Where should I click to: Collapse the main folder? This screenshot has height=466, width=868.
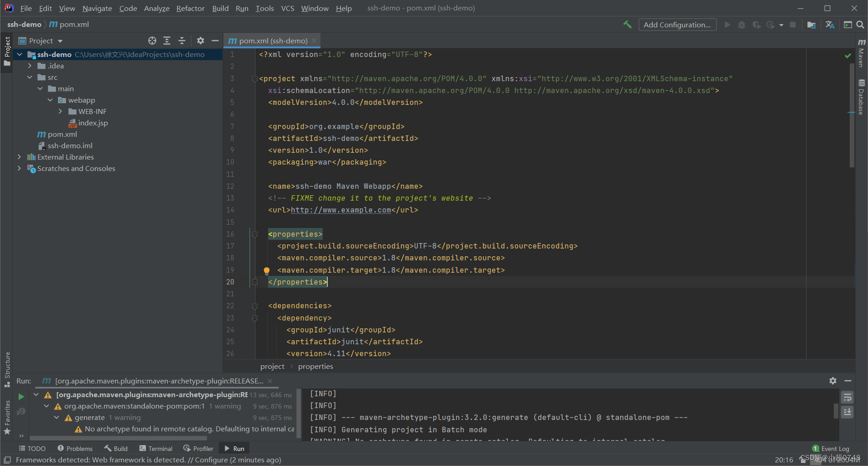point(40,88)
